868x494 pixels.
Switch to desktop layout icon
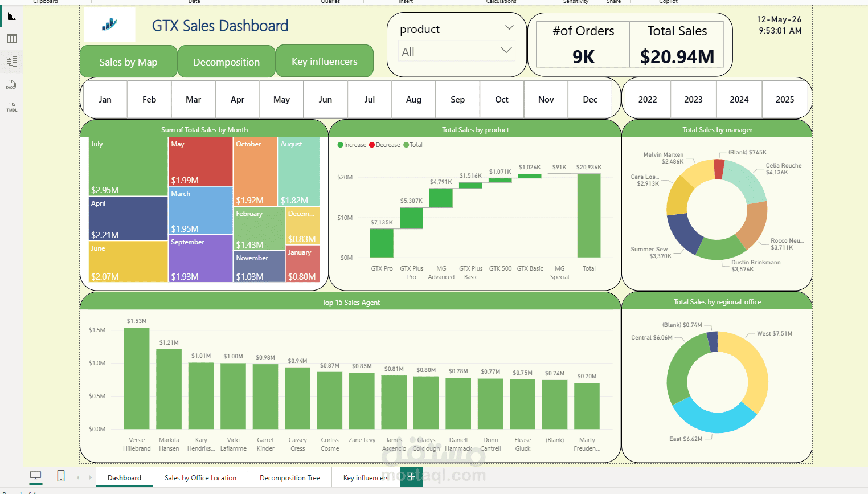click(x=35, y=476)
